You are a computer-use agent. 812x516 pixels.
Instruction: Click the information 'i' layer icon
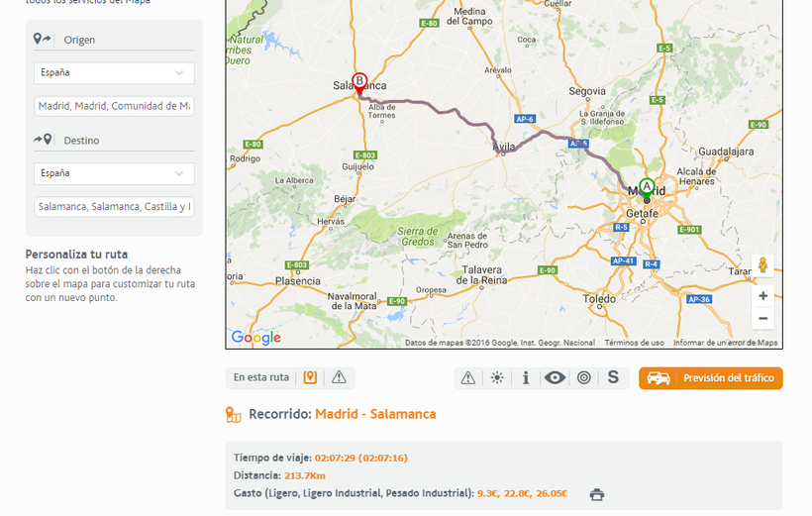point(525,377)
